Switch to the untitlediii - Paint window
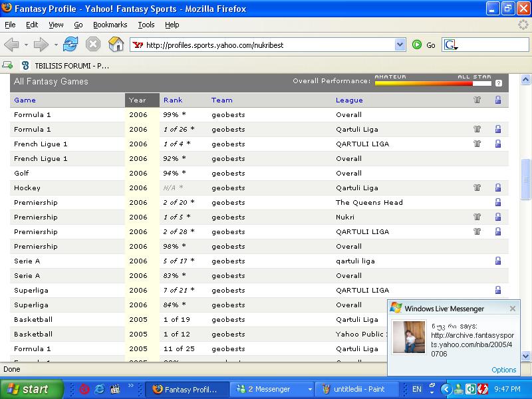 356,389
